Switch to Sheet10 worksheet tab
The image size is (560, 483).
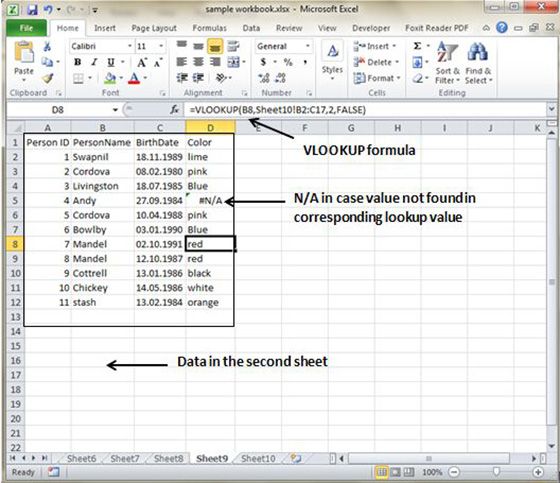coord(258,458)
